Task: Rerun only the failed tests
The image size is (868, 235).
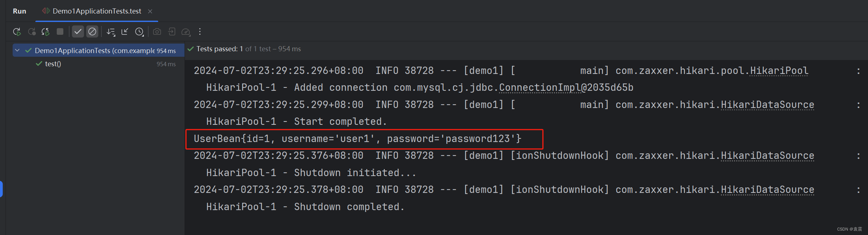Action: (x=32, y=32)
